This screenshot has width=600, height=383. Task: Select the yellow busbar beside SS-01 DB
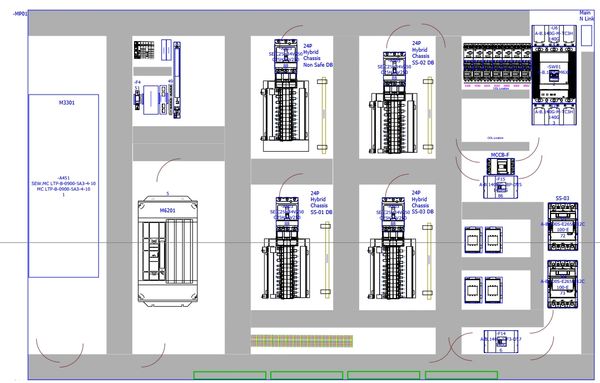click(326, 260)
